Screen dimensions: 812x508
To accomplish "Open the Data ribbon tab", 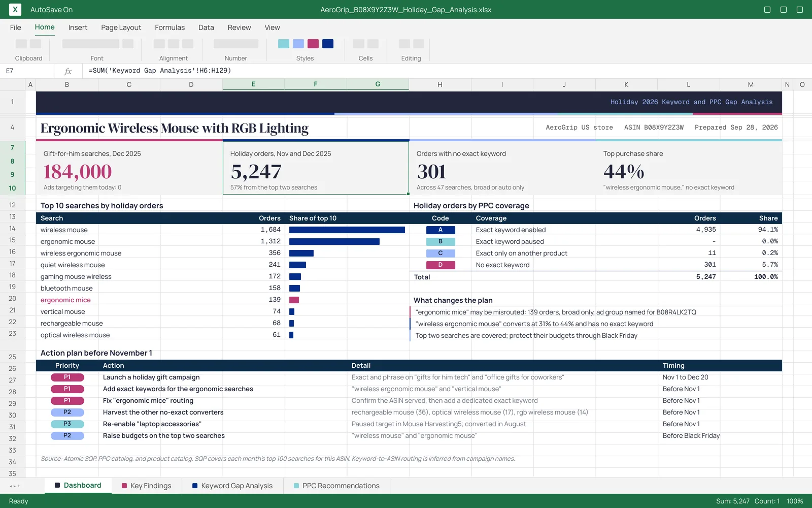I will point(206,27).
